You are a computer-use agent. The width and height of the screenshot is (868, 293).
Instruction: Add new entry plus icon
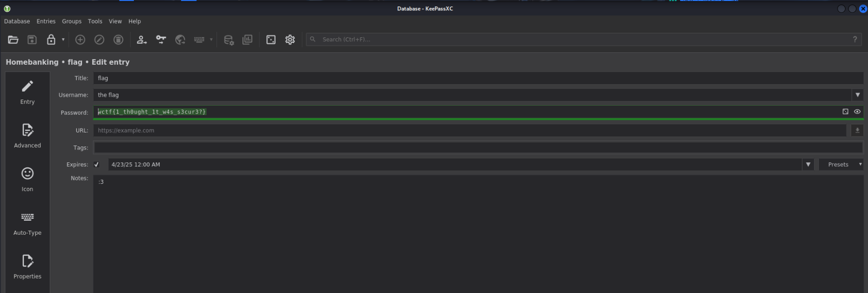point(80,40)
